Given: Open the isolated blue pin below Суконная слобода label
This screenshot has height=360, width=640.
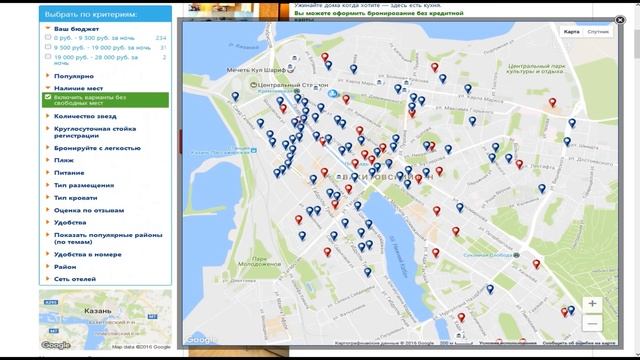Looking at the screenshot, I should click(490, 289).
